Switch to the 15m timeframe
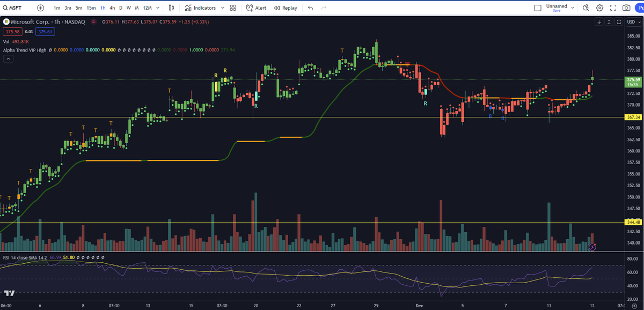Image resolution: width=644 pixels, height=310 pixels. (91, 8)
